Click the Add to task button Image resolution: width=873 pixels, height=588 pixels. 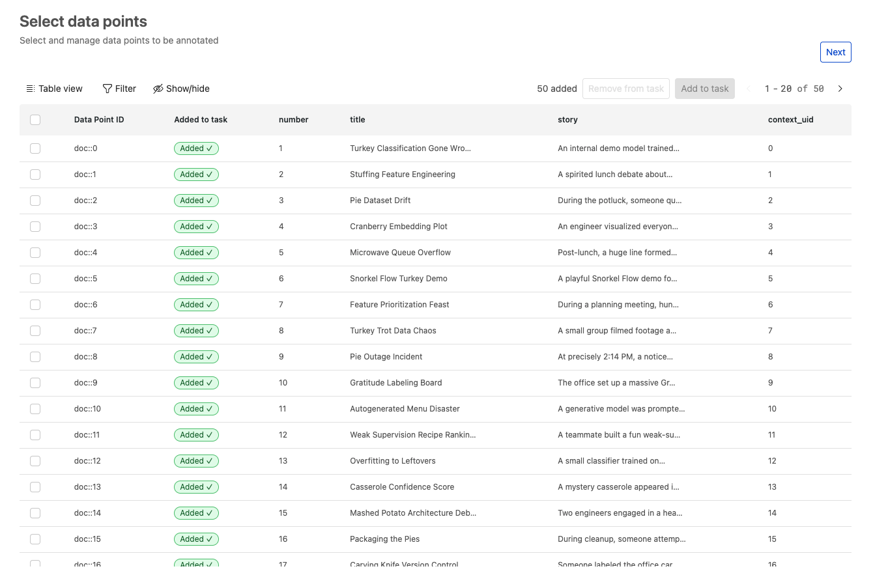[704, 89]
